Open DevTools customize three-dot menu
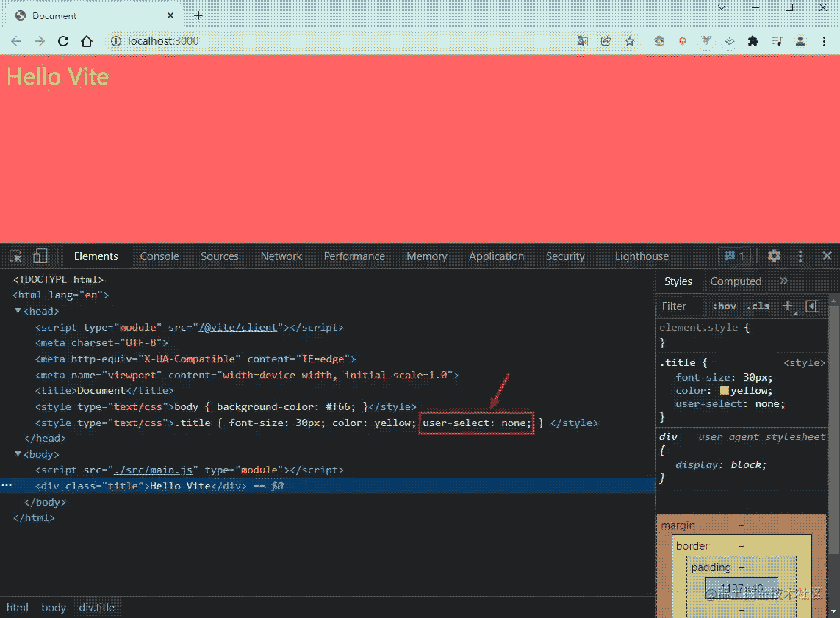 [x=800, y=256]
